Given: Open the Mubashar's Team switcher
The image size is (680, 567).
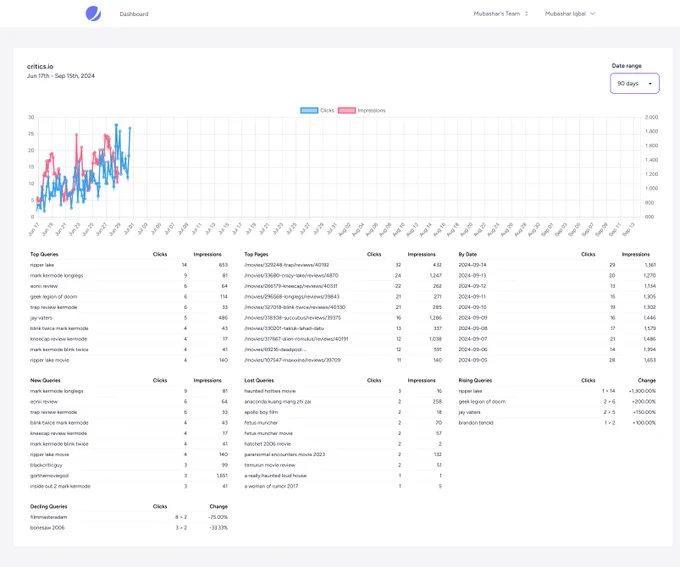Looking at the screenshot, I should click(x=500, y=13).
